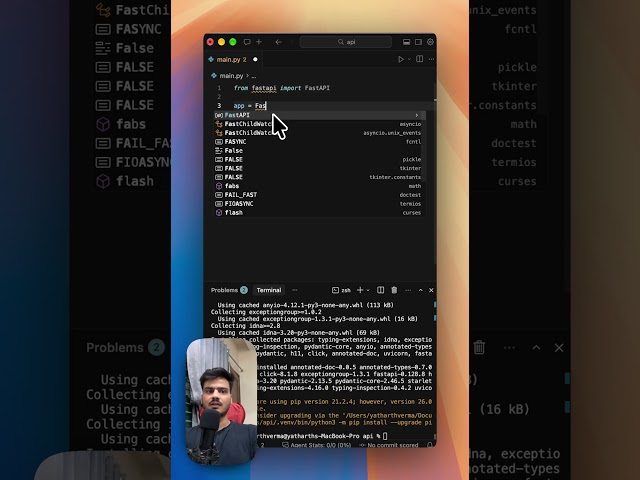Click the suggestion list scrollbar
This screenshot has height=480, width=640.
(x=424, y=149)
